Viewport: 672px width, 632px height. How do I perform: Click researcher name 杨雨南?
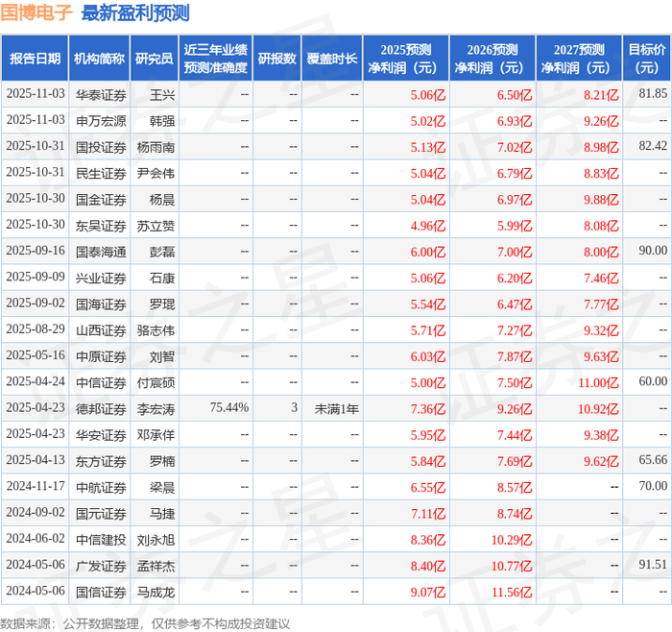pyautogui.click(x=156, y=147)
